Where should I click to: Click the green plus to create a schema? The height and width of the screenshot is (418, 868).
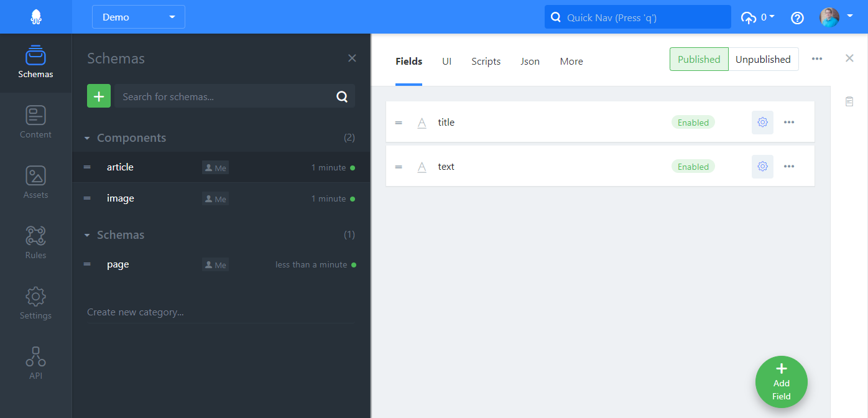click(98, 96)
